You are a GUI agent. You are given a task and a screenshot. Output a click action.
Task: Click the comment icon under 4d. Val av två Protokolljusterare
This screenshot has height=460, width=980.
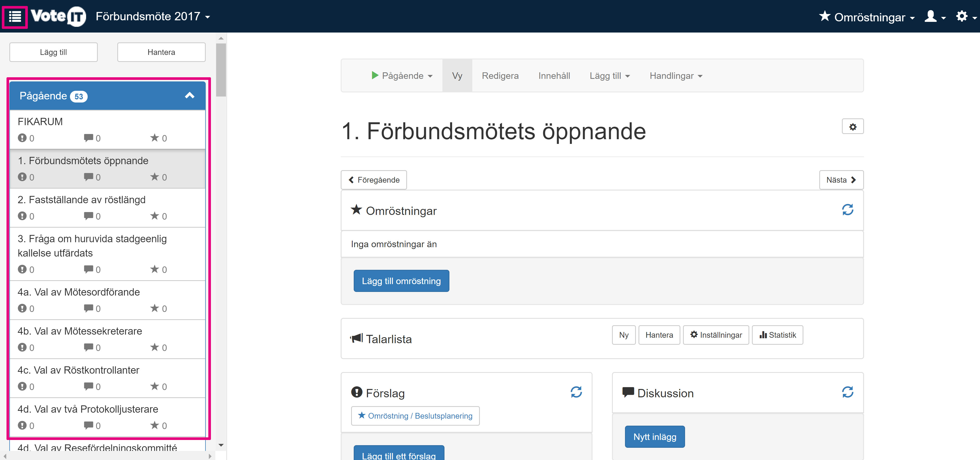point(88,425)
